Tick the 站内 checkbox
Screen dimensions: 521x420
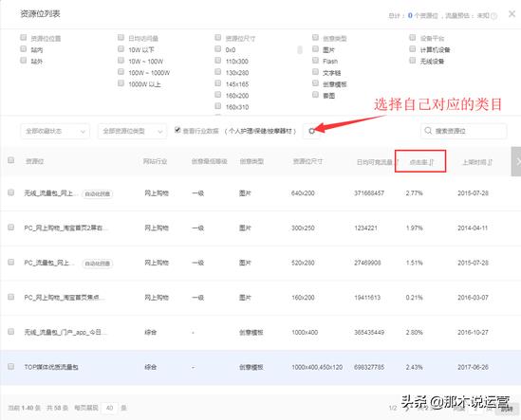pyautogui.click(x=24, y=48)
